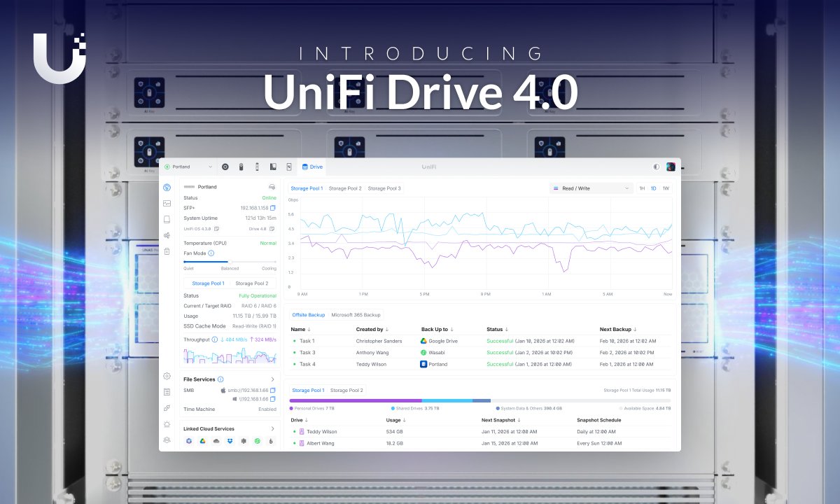Screen dimensions: 840x504
Task: Open the user avatar in top right
Action: pos(671,167)
